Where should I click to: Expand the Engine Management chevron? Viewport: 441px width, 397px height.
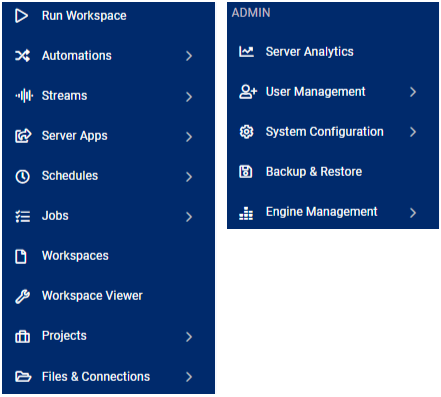[413, 213]
